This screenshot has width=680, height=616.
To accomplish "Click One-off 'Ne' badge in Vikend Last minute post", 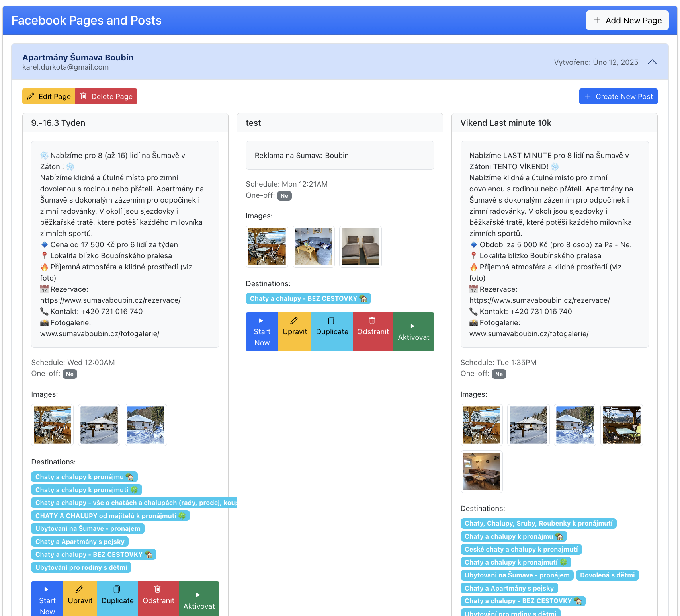I will [499, 374].
